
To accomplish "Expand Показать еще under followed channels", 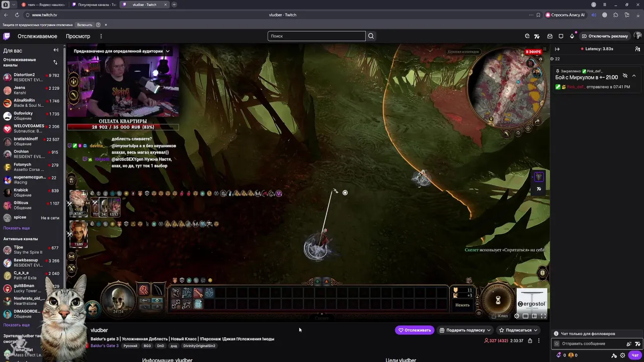I will [17, 228].
